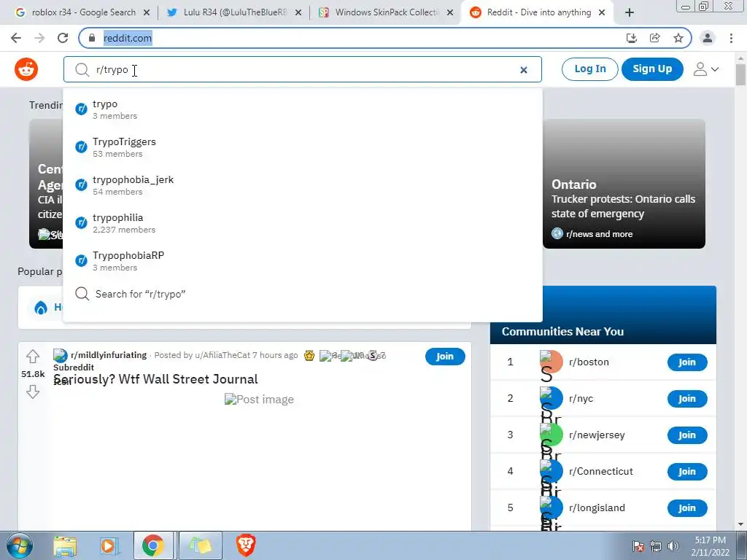Screen dimensions: 747x560
Task: Click the Chrome taskbar icon
Action: (153, 545)
